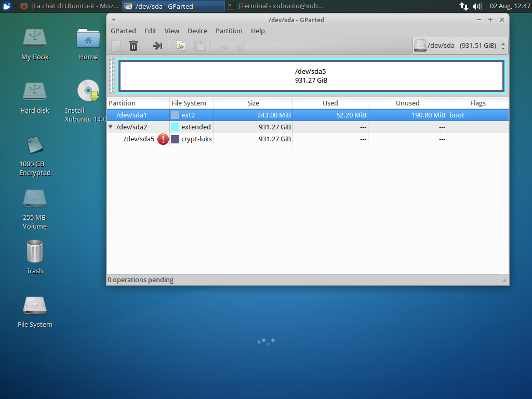Select the /dev/sda1 partition row
Image resolution: width=532 pixels, height=399 pixels.
click(x=308, y=115)
